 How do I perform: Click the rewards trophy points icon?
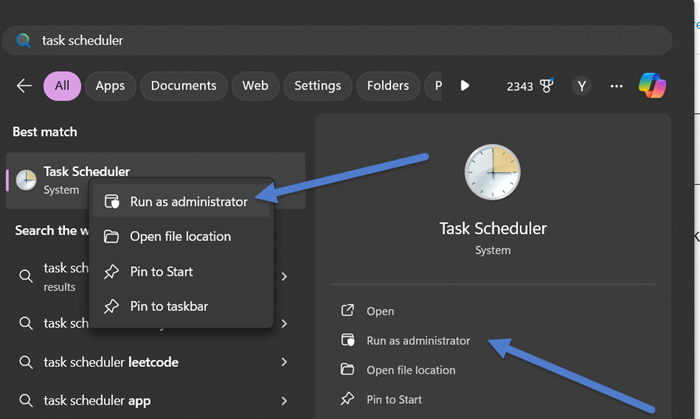click(546, 86)
